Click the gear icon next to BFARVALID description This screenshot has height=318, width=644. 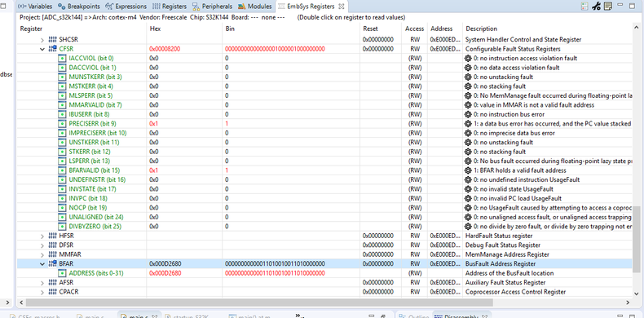[468, 170]
